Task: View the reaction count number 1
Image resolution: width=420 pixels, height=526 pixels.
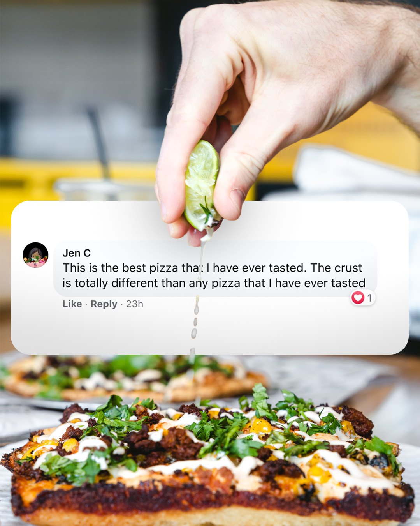Action: 369,298
